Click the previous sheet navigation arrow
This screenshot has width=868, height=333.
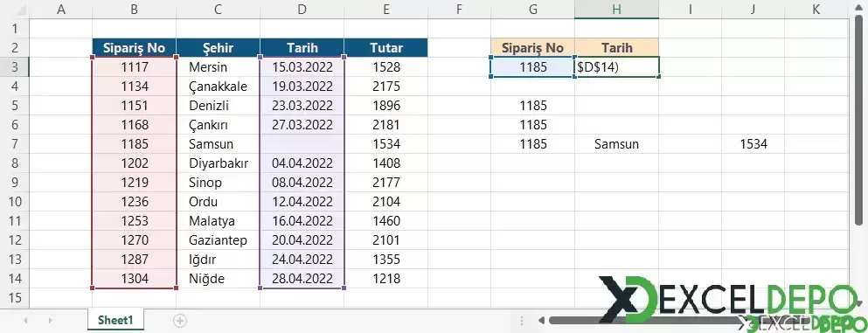25,320
